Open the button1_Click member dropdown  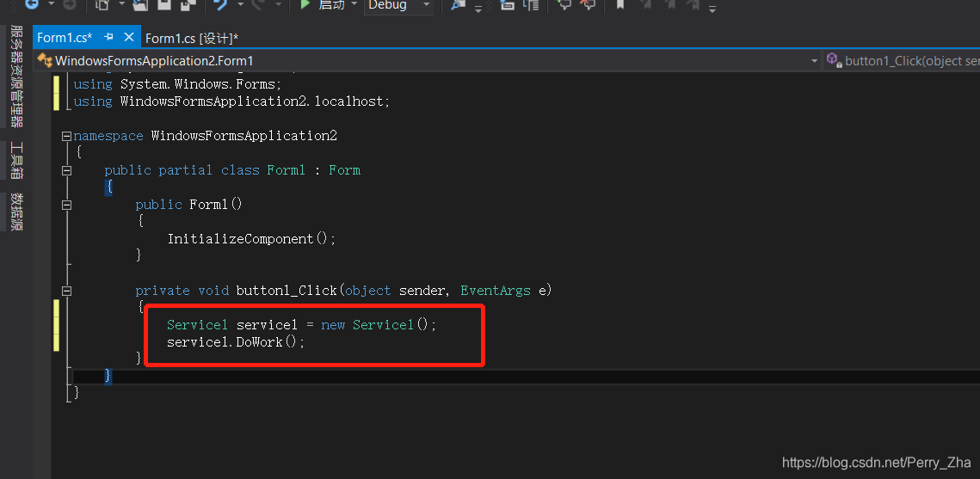902,60
